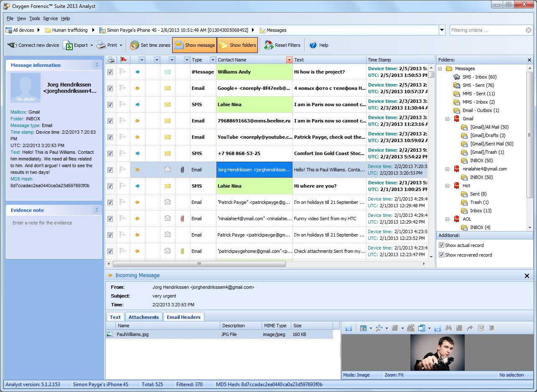Click the red flag column header
537x392 pixels.
123,60
